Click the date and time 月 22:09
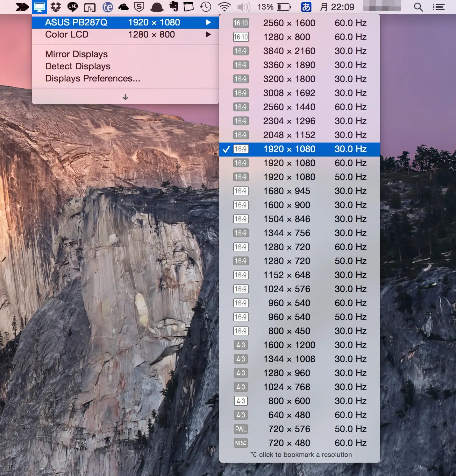Viewport: 456px width, 476px height. [337, 7]
